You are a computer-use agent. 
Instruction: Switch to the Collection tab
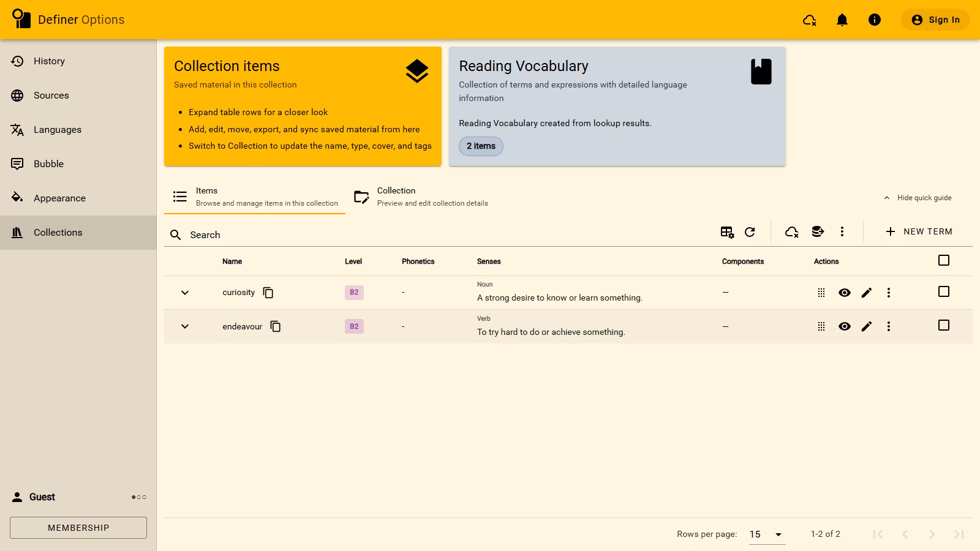pyautogui.click(x=421, y=197)
